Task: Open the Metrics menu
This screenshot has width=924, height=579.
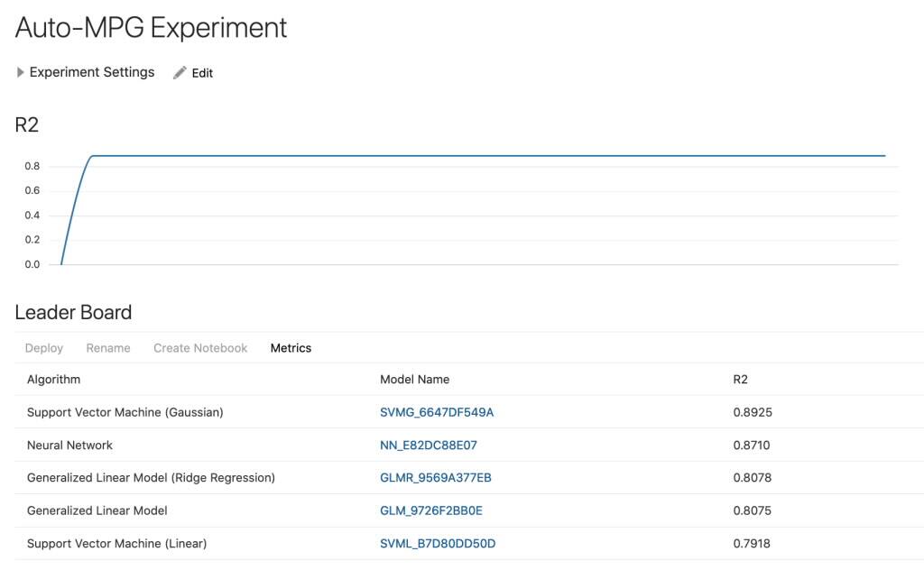Action: click(x=291, y=348)
